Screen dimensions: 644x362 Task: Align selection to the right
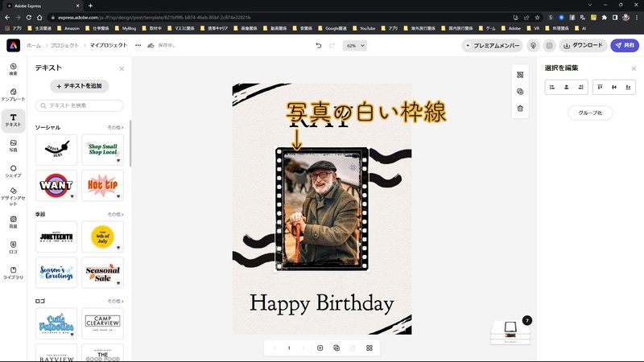580,87
